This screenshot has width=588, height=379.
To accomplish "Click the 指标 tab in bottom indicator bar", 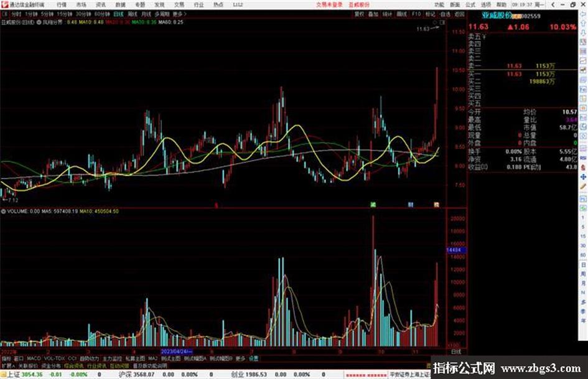I will tap(6, 358).
